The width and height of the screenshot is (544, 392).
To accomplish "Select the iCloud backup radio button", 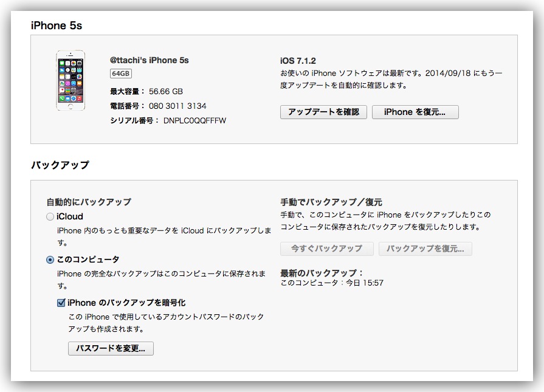I will point(50,217).
